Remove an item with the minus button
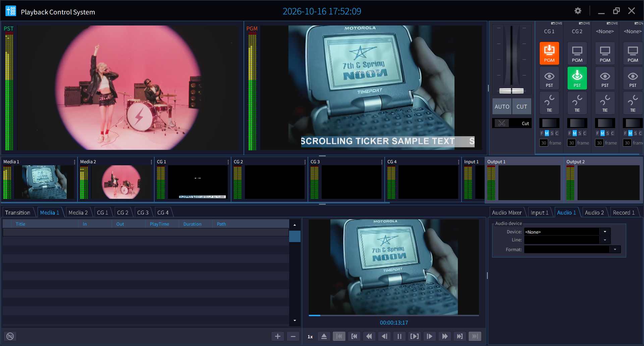 [x=293, y=336]
